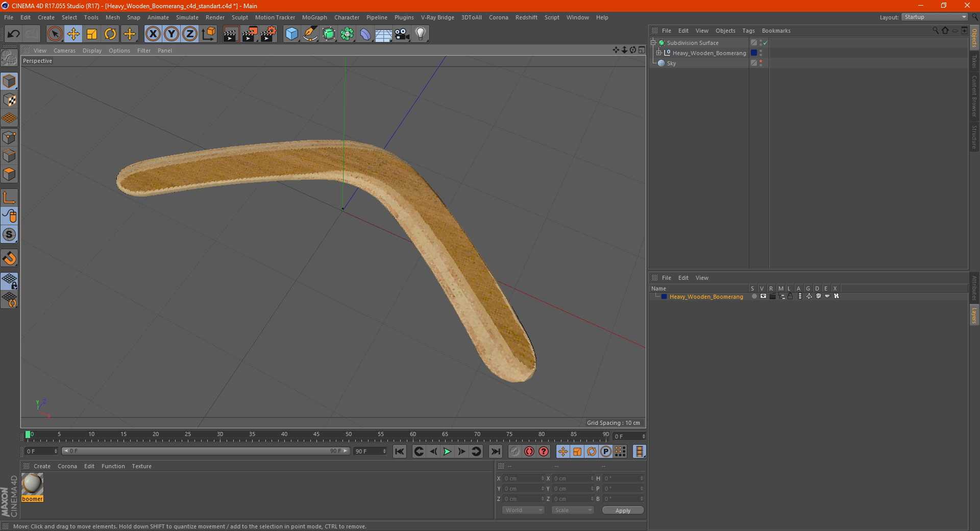This screenshot has width=980, height=531.
Task: Click the Render View clapperboard icon
Action: [x=231, y=34]
